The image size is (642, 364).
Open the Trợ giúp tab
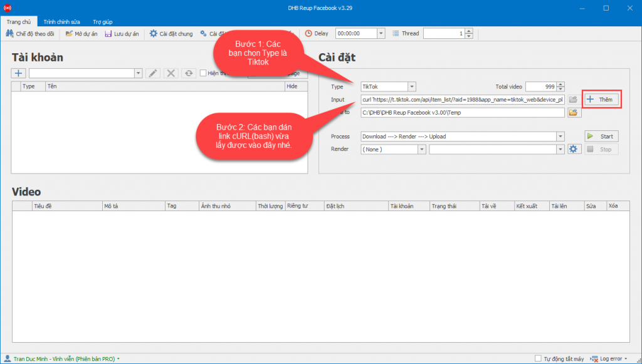coord(102,22)
